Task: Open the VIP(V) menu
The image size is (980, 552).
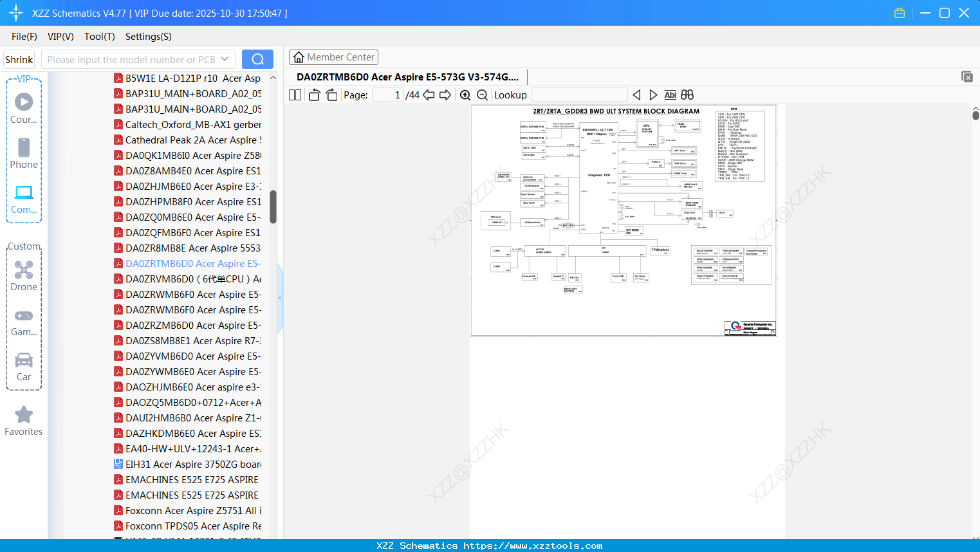Action: click(60, 37)
